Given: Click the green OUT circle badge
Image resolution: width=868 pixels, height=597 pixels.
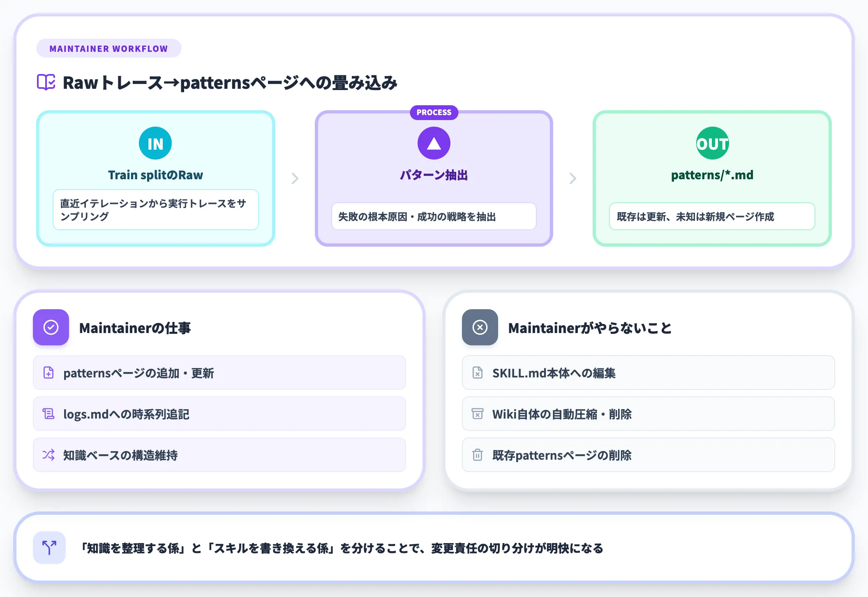Looking at the screenshot, I should [712, 143].
